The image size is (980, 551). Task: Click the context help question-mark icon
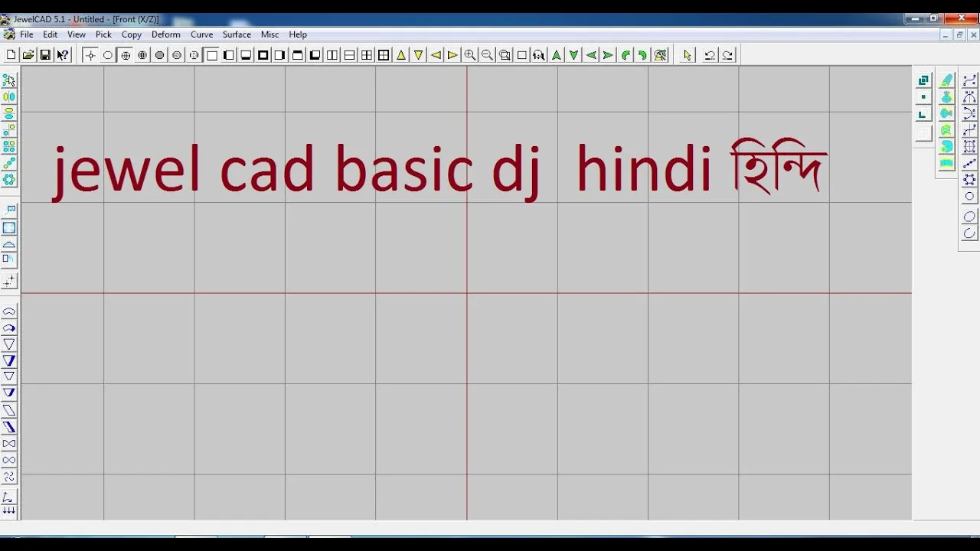click(63, 55)
